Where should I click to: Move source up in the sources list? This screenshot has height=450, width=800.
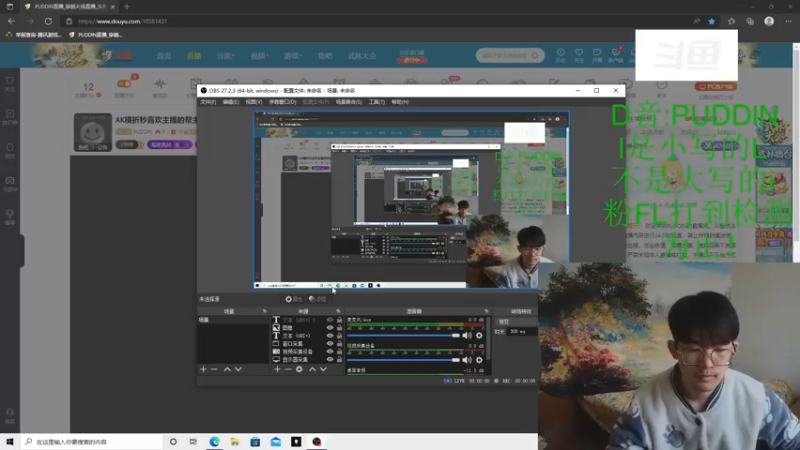312,369
